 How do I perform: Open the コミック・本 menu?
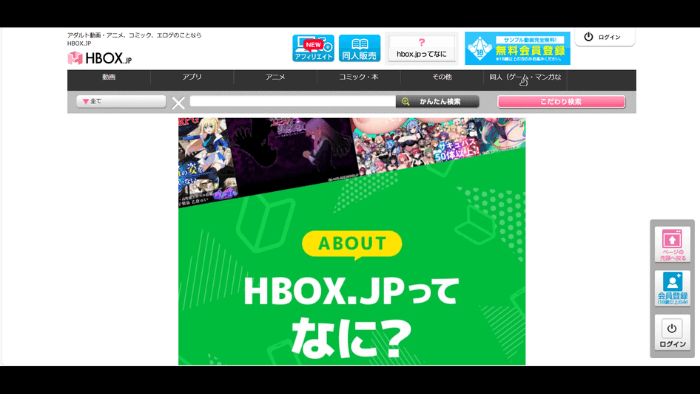tap(358, 77)
